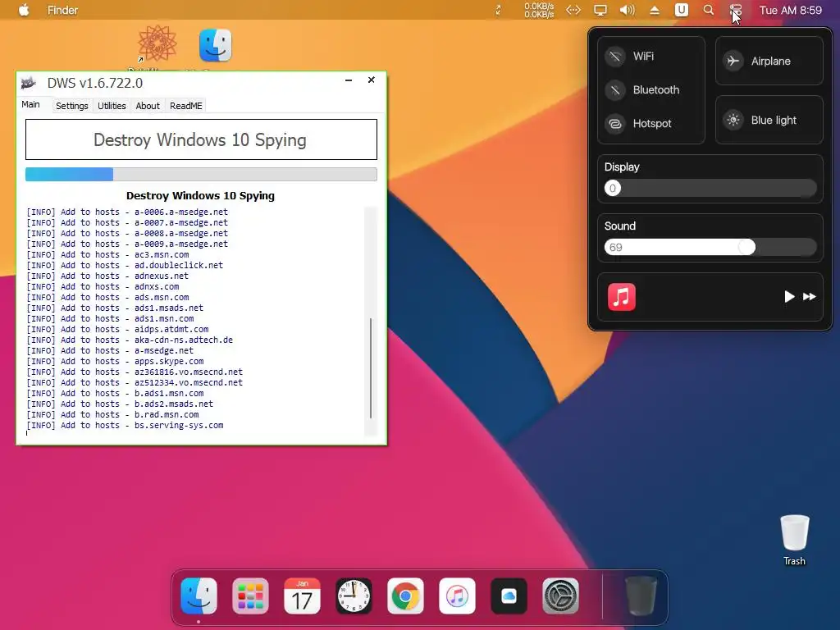Screen dimensions: 840x630
Task: Click the log line ac3.msn.com
Action: (x=107, y=254)
